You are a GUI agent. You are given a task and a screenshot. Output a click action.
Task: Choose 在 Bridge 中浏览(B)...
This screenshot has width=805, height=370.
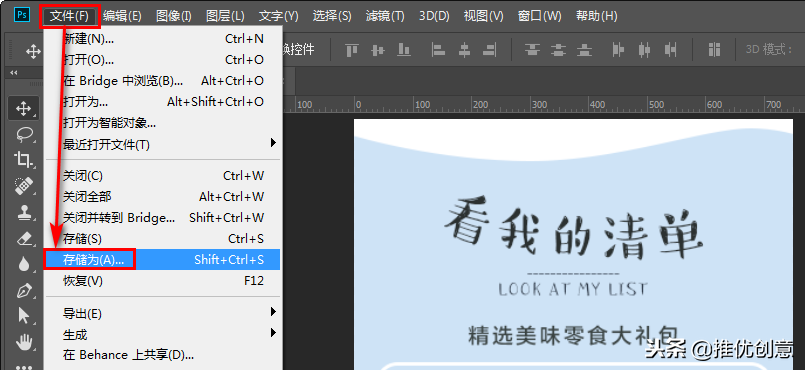point(162,81)
